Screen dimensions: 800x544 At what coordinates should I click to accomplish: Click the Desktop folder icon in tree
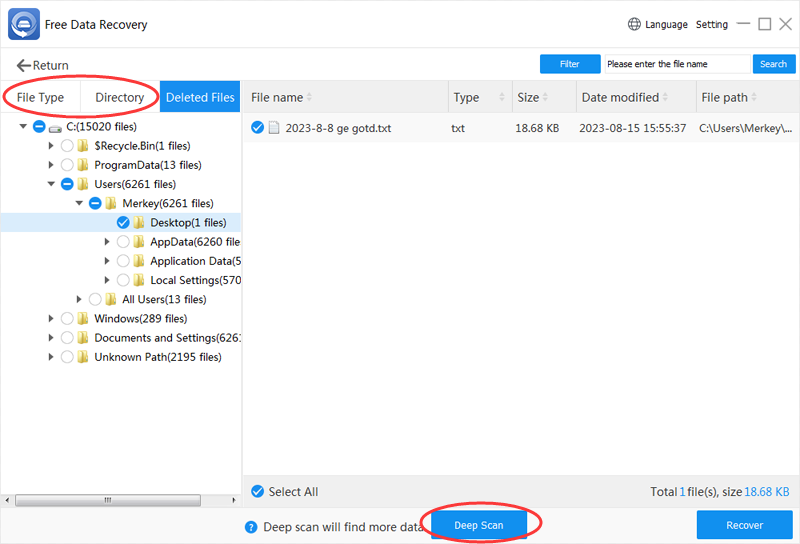point(139,222)
